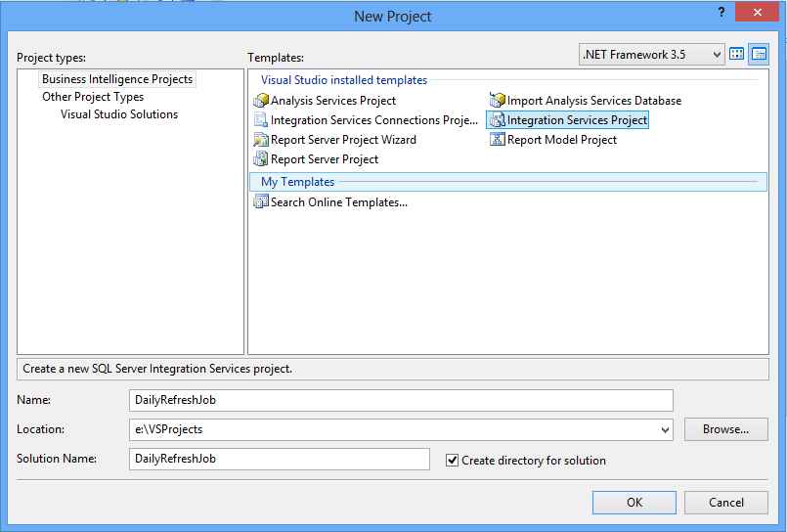Click the Browse... button
787x532 pixels.
click(x=725, y=429)
